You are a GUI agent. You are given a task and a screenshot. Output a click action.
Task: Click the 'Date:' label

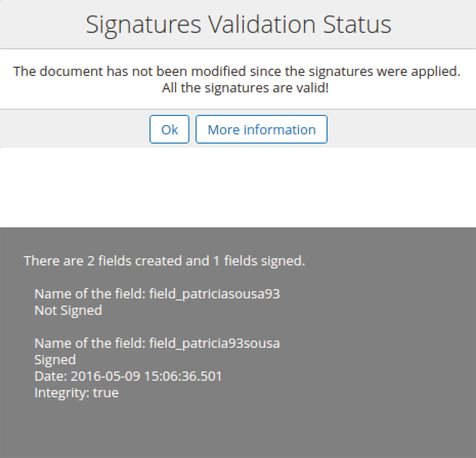51,376
